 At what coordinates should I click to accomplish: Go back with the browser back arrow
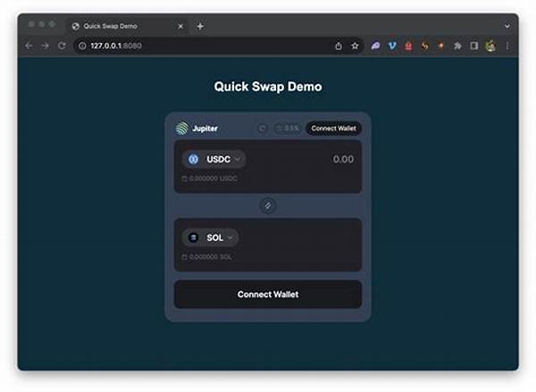(29, 46)
